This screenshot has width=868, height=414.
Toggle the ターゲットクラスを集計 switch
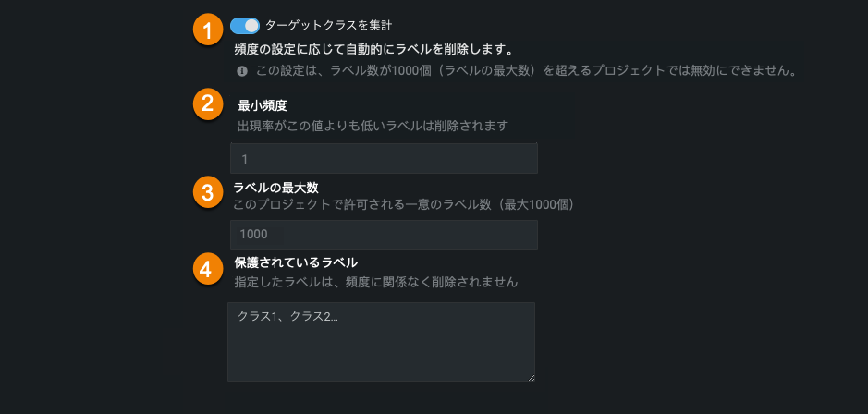point(245,26)
